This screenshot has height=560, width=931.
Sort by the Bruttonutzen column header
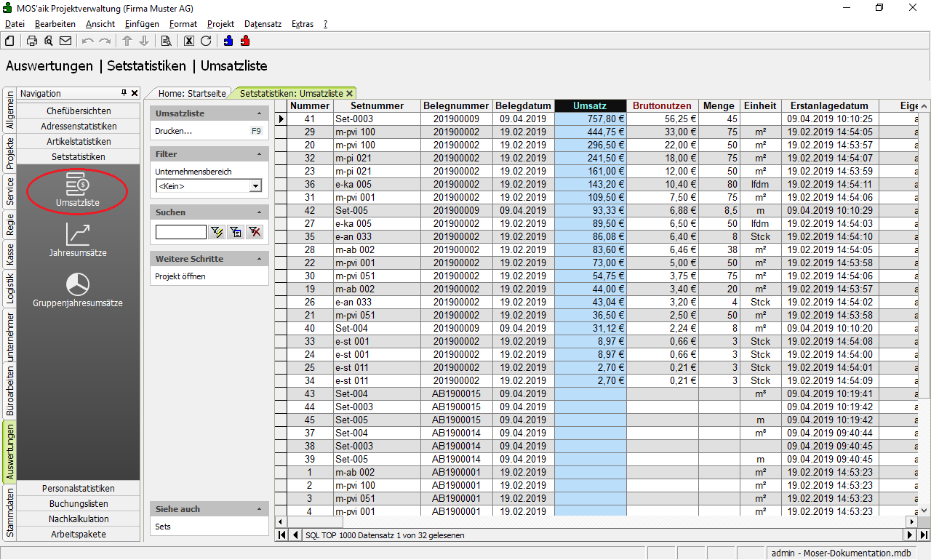click(662, 106)
